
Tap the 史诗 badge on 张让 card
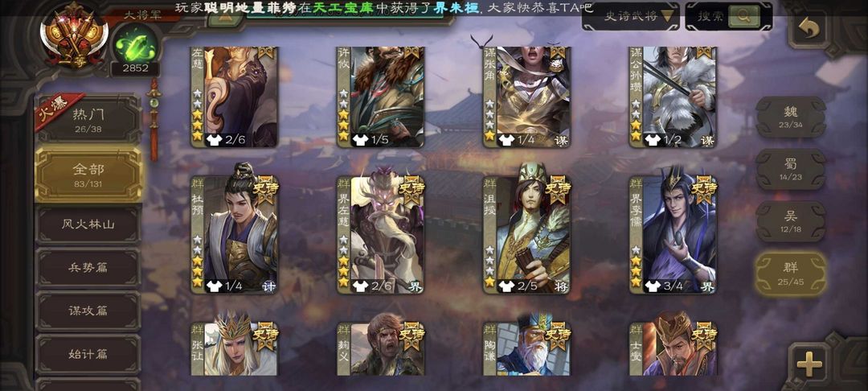(x=266, y=335)
